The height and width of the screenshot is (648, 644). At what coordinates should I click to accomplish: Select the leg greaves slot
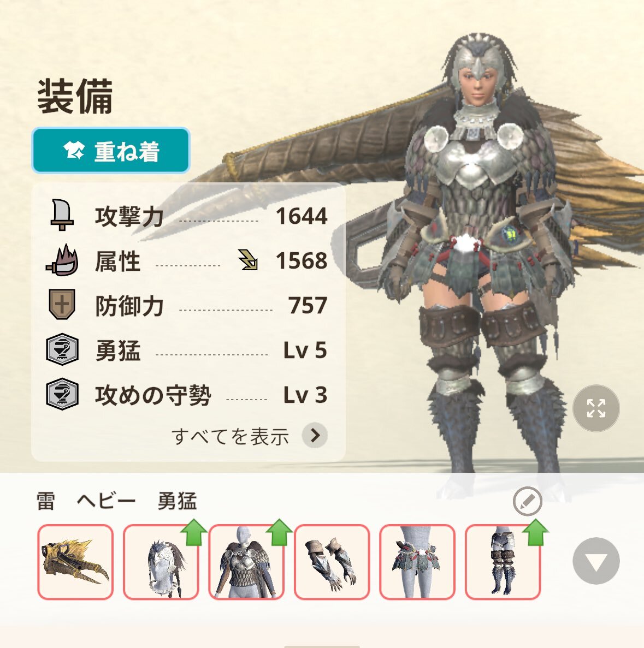tap(503, 562)
